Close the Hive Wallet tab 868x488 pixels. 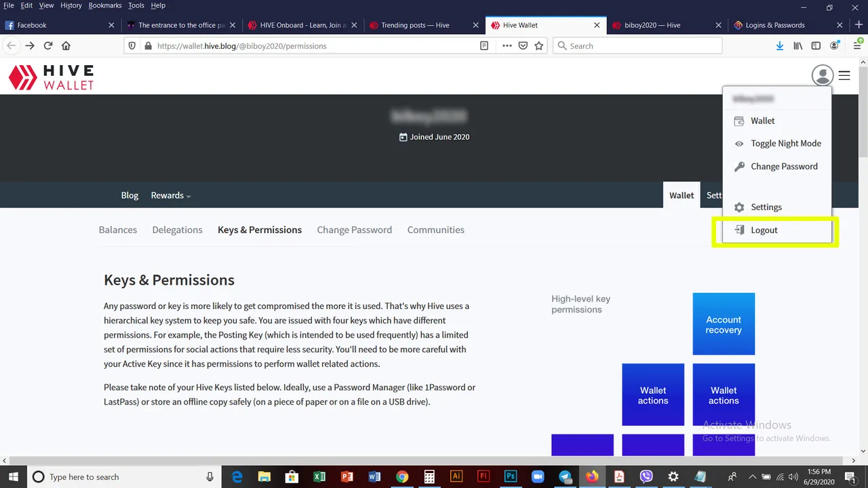pyautogui.click(x=597, y=25)
